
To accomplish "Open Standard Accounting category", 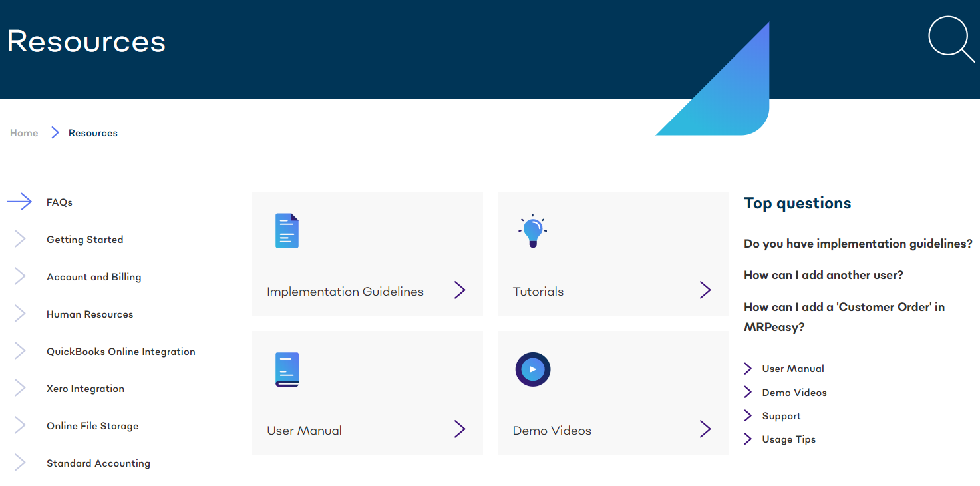I will [x=98, y=463].
